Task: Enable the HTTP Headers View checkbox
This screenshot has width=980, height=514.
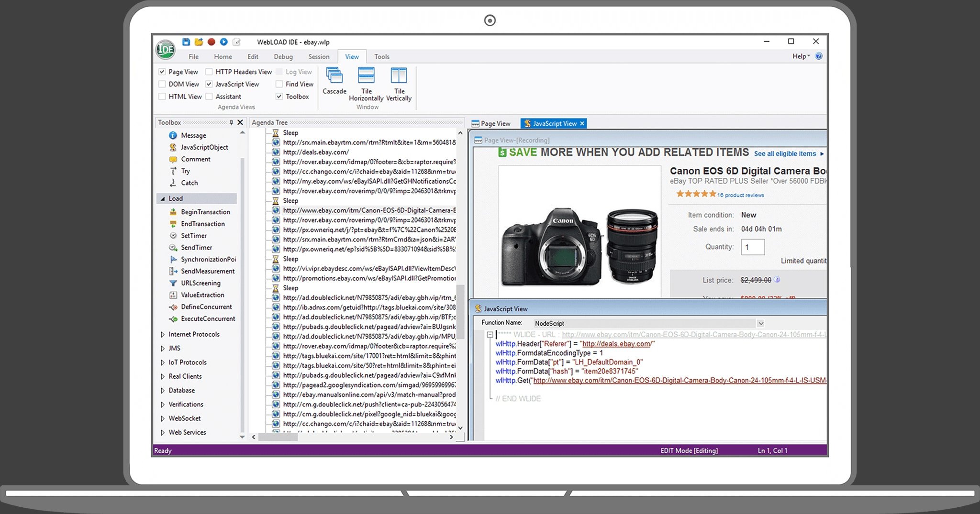Action: 209,72
